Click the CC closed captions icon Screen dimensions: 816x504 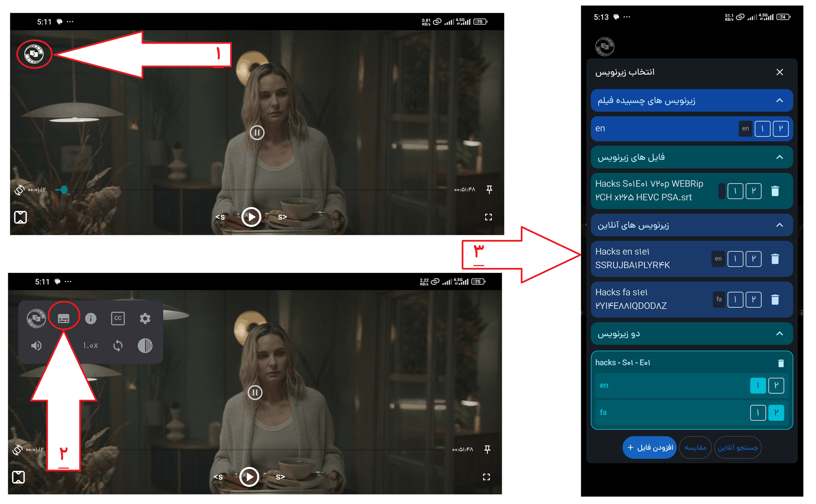pos(118,318)
